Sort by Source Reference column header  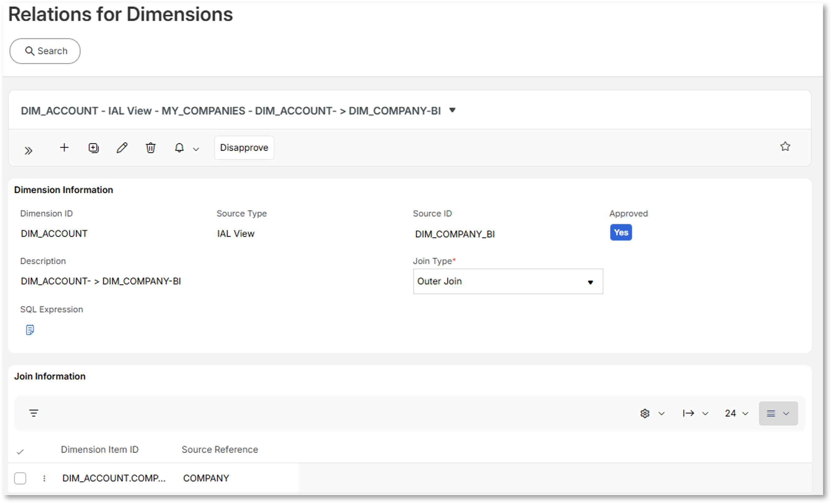(220, 450)
